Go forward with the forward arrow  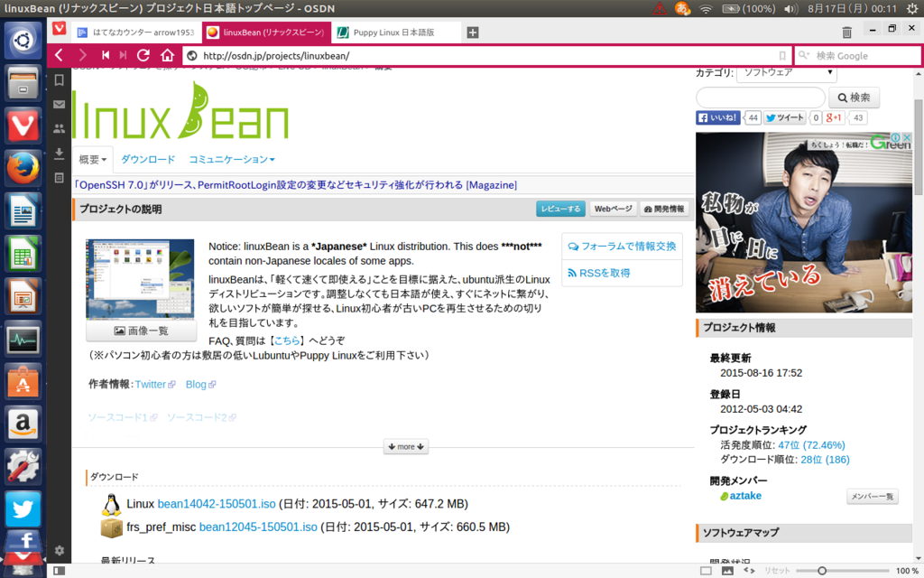click(x=82, y=55)
